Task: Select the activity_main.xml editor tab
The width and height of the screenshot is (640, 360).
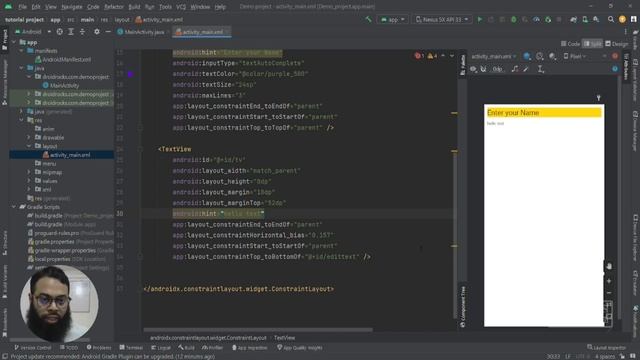Action: click(x=202, y=32)
